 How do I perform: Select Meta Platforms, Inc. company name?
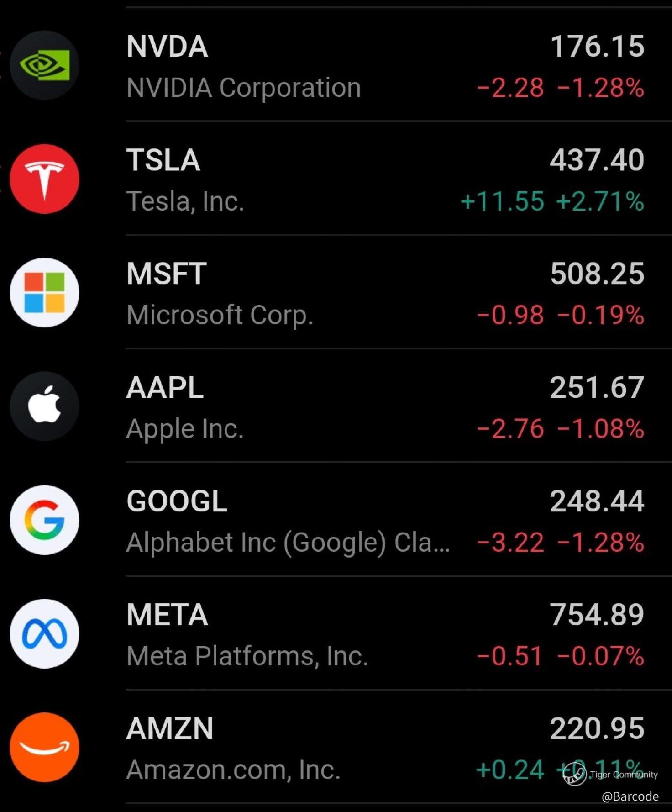[247, 656]
